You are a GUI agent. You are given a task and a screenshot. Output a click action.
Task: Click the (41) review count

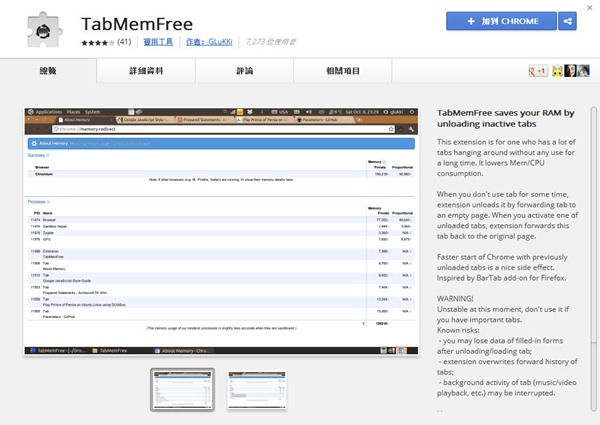point(124,42)
